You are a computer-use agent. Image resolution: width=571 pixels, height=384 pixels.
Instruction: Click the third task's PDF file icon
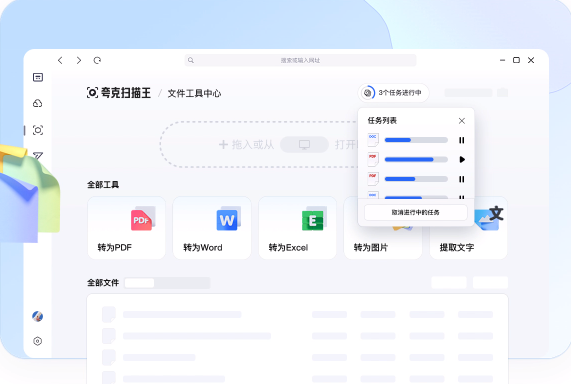373,179
